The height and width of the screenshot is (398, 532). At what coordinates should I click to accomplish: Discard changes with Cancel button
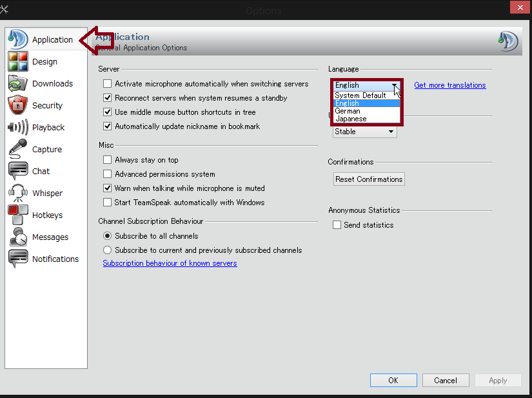pyautogui.click(x=446, y=381)
